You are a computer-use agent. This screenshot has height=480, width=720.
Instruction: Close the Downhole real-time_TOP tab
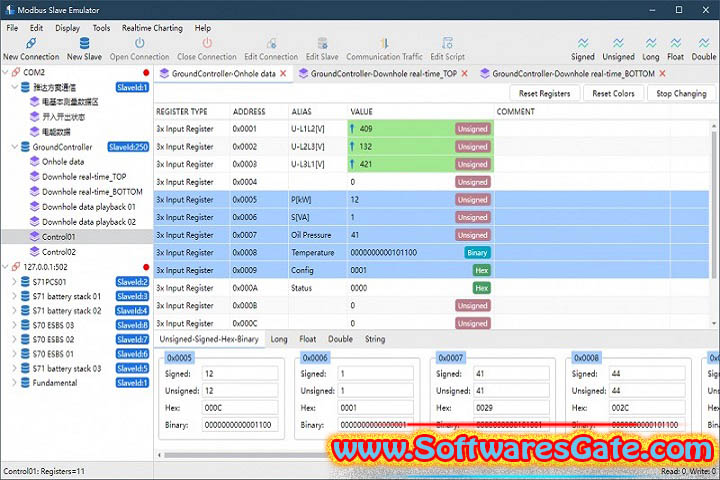click(x=465, y=73)
